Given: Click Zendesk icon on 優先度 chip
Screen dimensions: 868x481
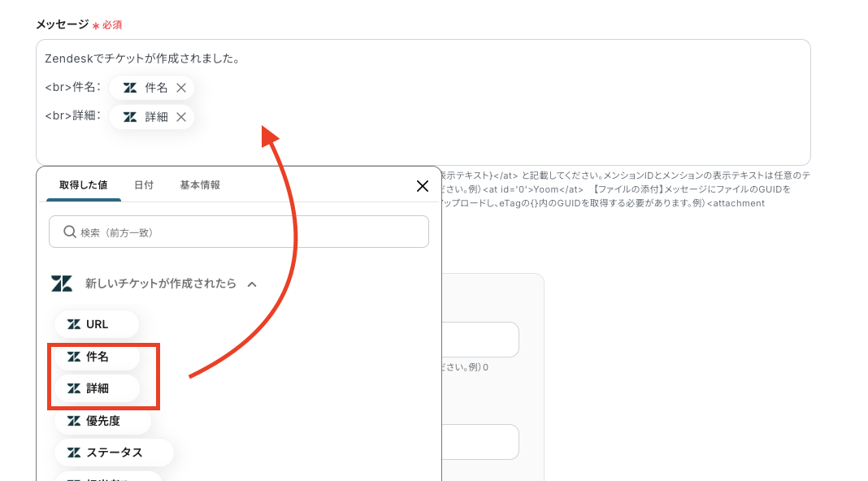Looking at the screenshot, I should (74, 421).
